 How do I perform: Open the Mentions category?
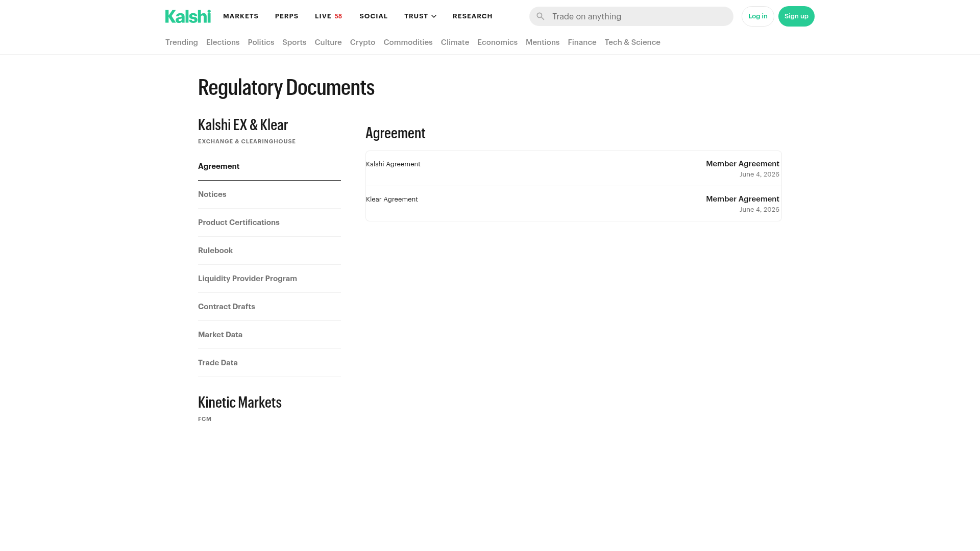pyautogui.click(x=543, y=42)
